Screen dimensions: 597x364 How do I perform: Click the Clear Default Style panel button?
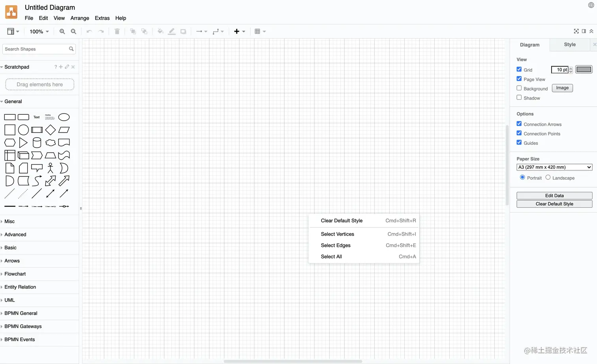(554, 204)
